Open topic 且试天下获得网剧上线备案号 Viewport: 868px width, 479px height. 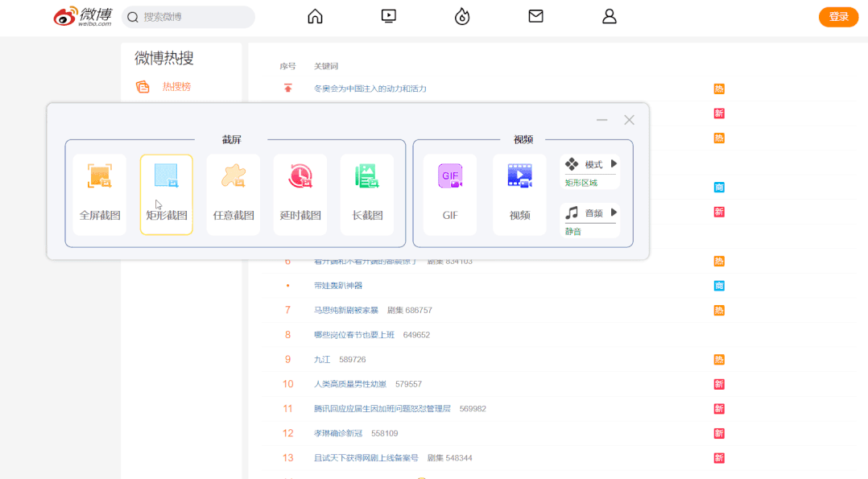(366, 458)
